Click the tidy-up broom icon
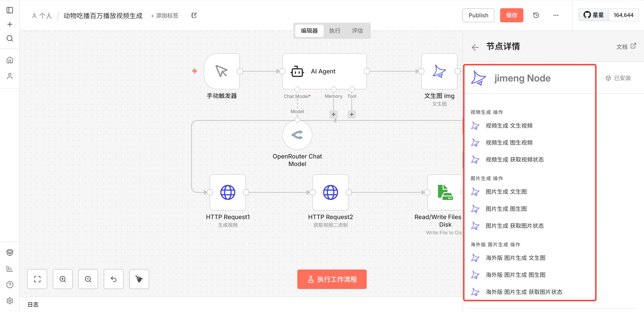644x312 pixels. [x=139, y=279]
